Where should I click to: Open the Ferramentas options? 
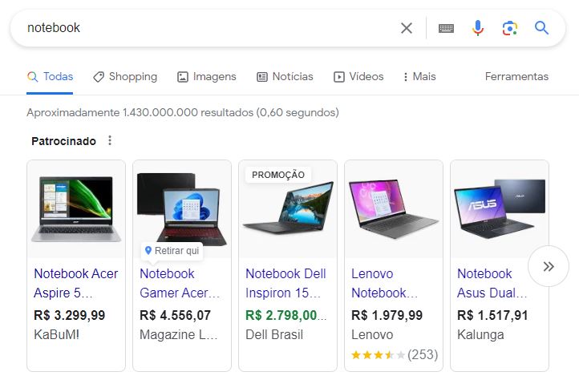pyautogui.click(x=516, y=76)
